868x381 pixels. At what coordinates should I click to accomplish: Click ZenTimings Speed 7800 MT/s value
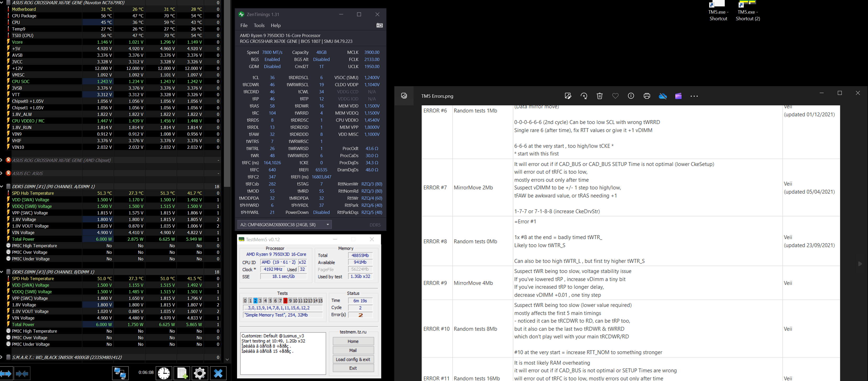[x=272, y=52]
